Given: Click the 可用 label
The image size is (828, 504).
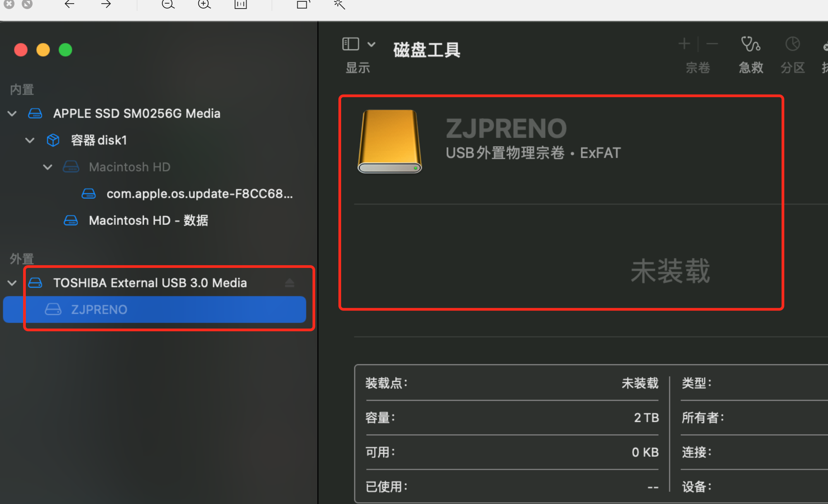Looking at the screenshot, I should [380, 452].
